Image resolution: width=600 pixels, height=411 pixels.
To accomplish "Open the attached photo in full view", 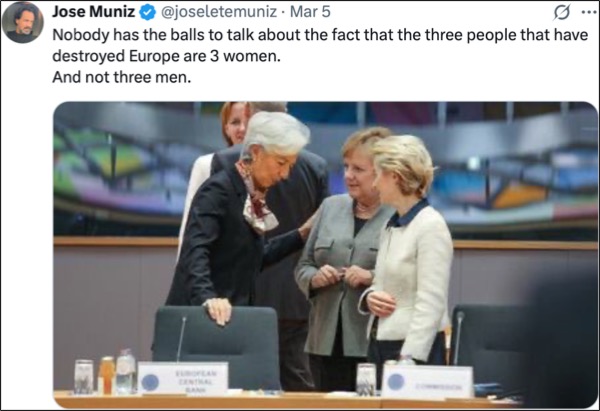I will (x=325, y=255).
